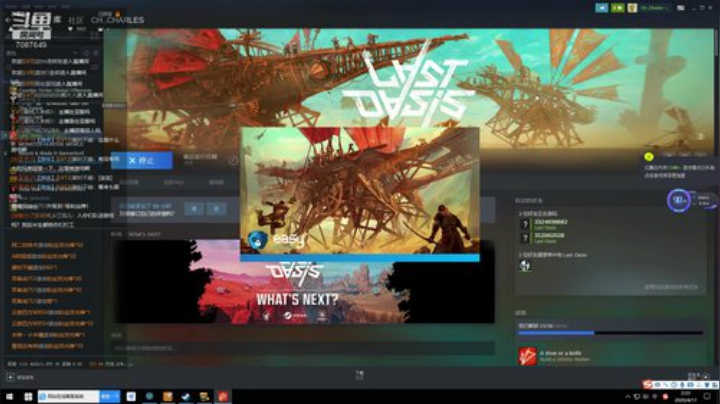720x404 pixels.
Task: Click the Task View taskbar icon
Action: tap(28, 396)
